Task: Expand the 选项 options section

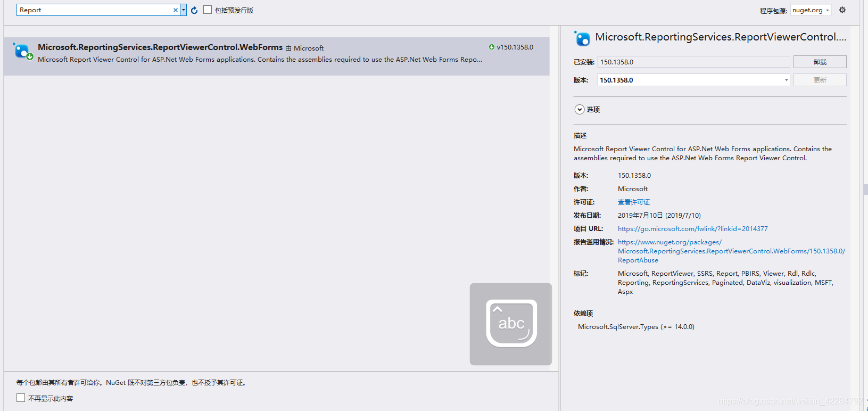Action: pos(580,110)
